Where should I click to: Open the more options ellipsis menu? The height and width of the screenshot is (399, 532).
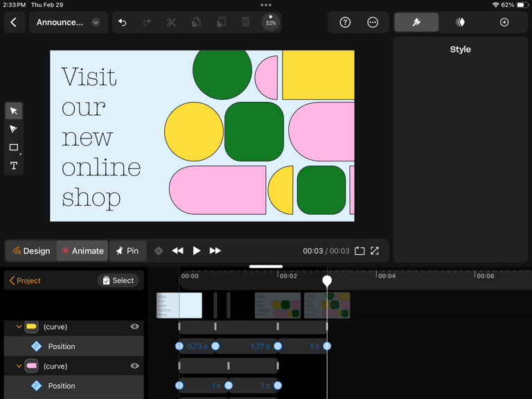373,22
